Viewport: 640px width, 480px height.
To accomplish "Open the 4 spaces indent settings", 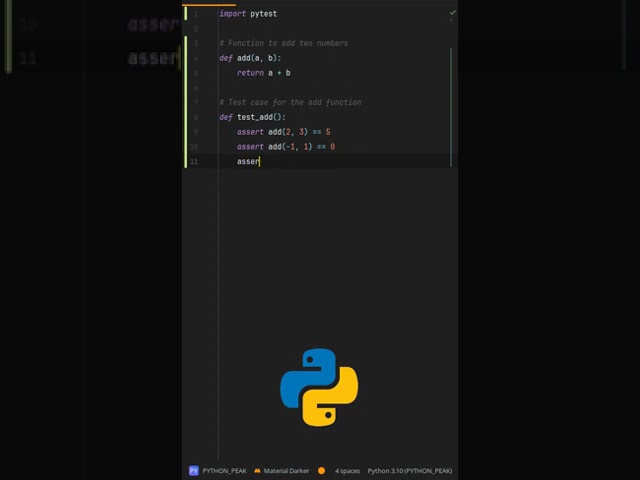I will coord(347,471).
